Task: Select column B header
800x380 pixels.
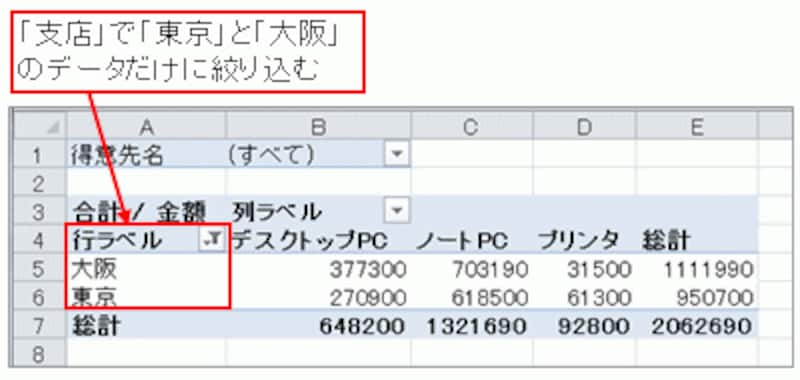Action: (x=318, y=126)
